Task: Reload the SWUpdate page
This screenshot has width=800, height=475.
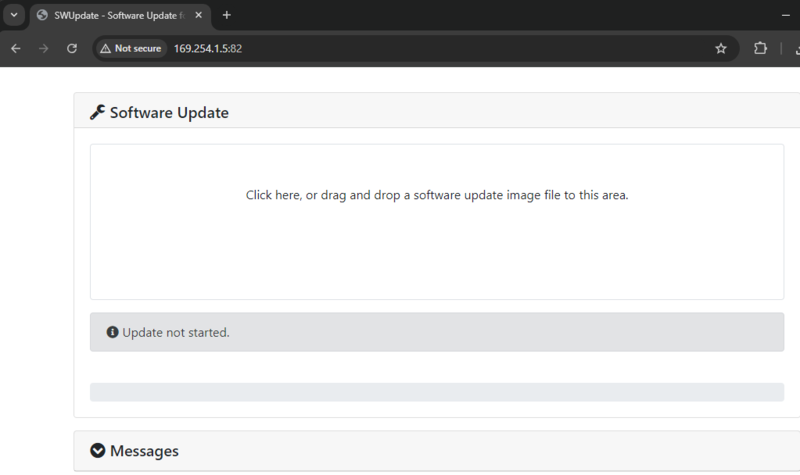Action: tap(72, 48)
